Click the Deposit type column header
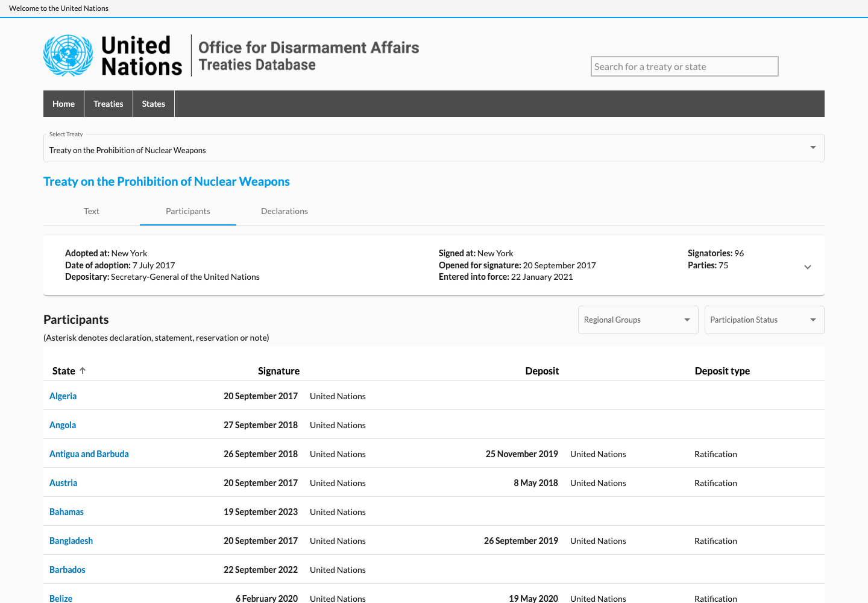The image size is (868, 603). coord(722,371)
